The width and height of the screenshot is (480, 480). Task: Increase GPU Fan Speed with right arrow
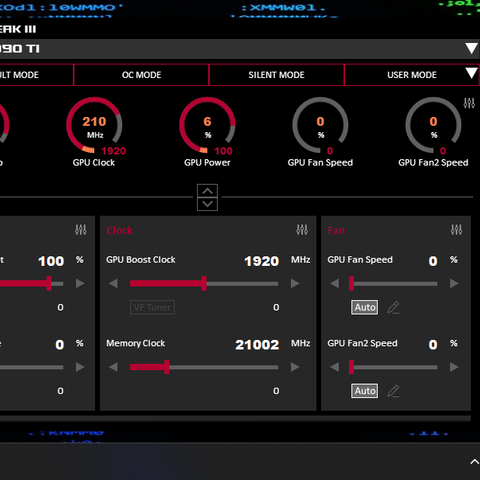coord(454,284)
